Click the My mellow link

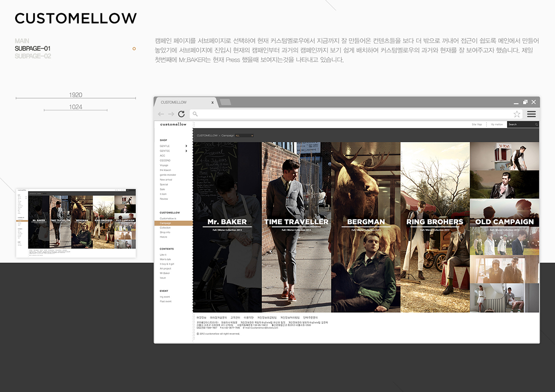click(x=497, y=125)
